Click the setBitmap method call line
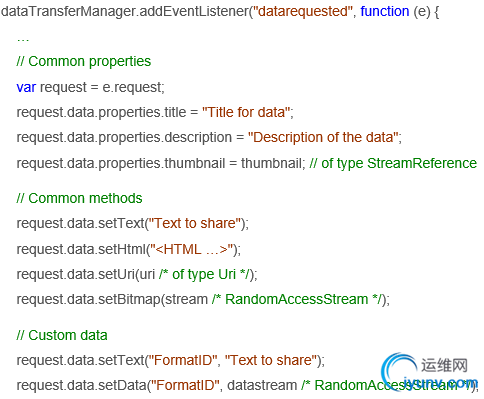The width and height of the screenshot is (484, 399). tap(203, 299)
